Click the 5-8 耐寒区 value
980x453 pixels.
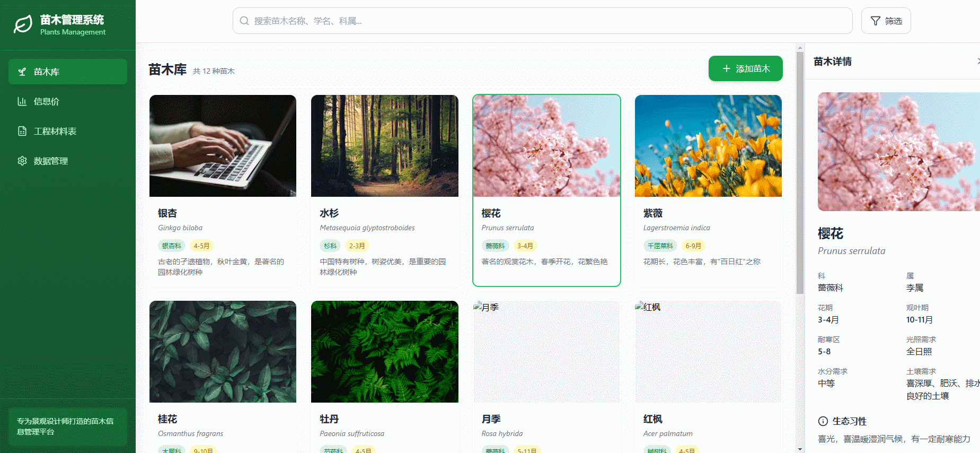824,351
